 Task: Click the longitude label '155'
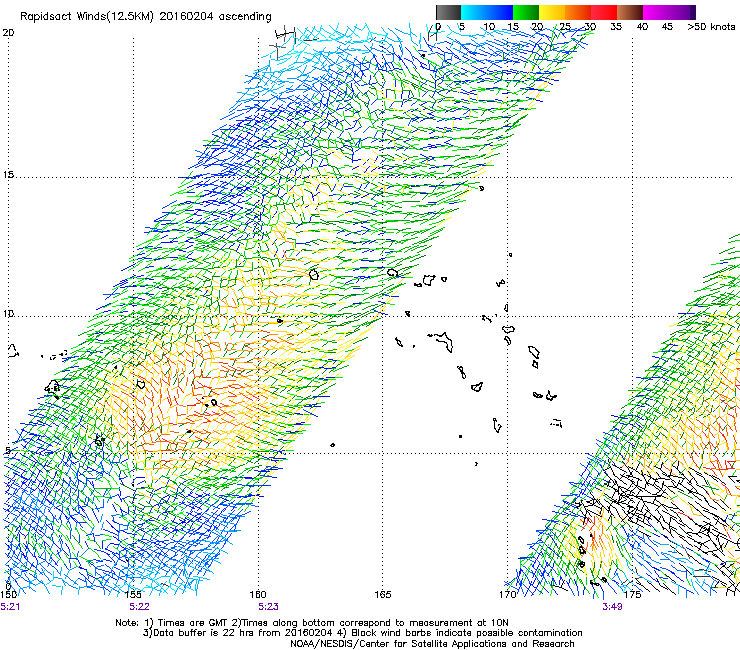[x=133, y=595]
